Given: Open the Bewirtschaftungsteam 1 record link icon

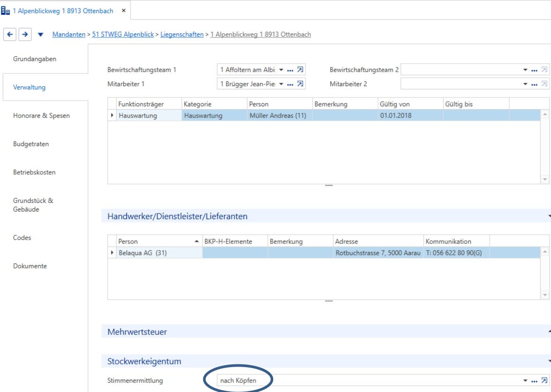Looking at the screenshot, I should pos(300,69).
